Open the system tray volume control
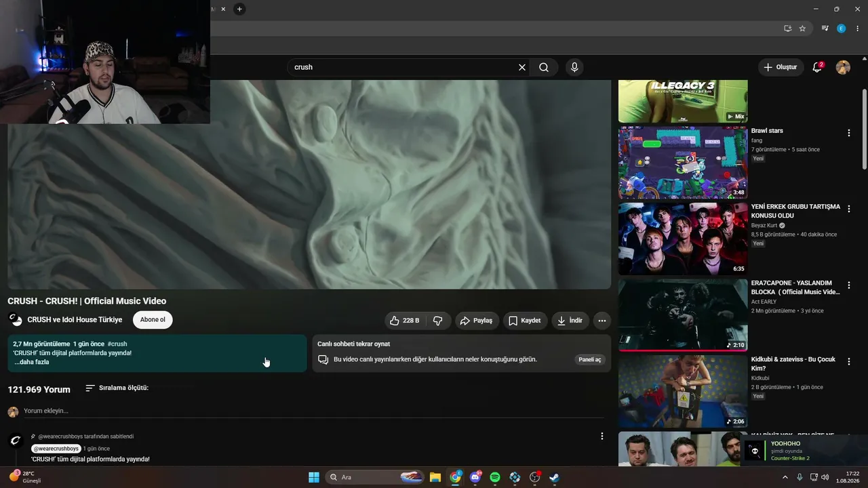Viewport: 868px width, 488px height. pyautogui.click(x=825, y=477)
